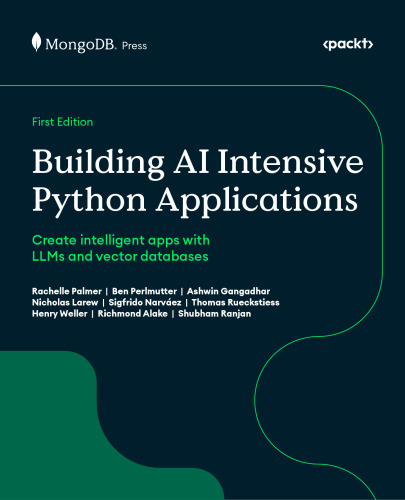This screenshot has width=405, height=500.
Task: Click the 'MongoDB.' wordmark text
Action: (x=81, y=45)
